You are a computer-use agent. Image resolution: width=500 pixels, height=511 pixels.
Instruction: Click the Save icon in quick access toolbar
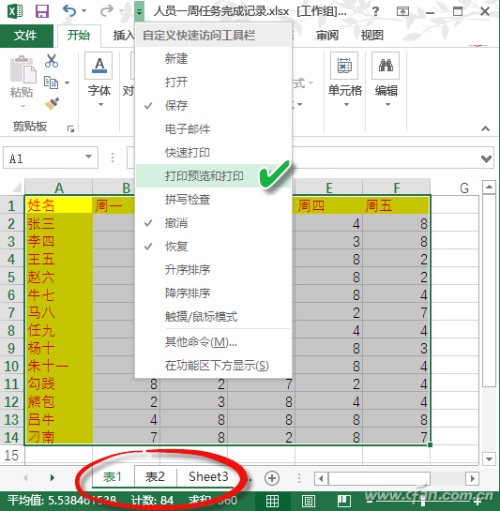coord(42,11)
